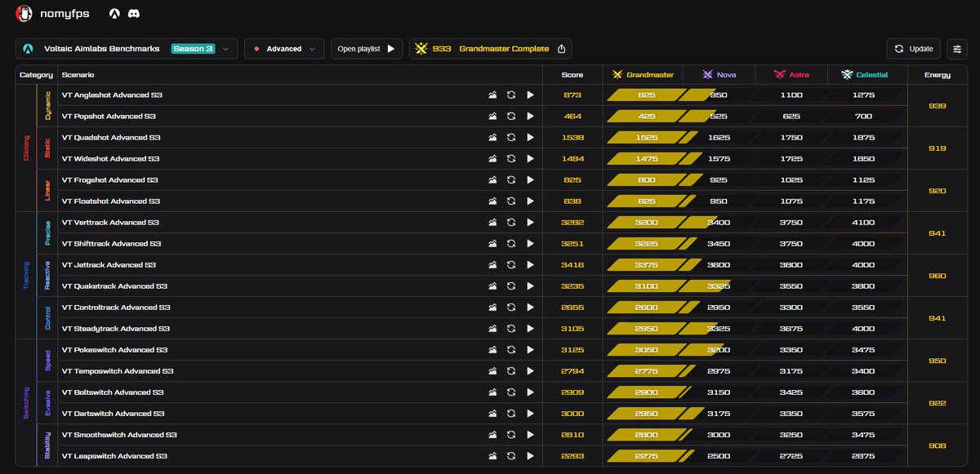Screen dimensions: 980x474
Task: Show leaderboard icon for VT Steadytrack Advanced S3
Action: pos(492,328)
